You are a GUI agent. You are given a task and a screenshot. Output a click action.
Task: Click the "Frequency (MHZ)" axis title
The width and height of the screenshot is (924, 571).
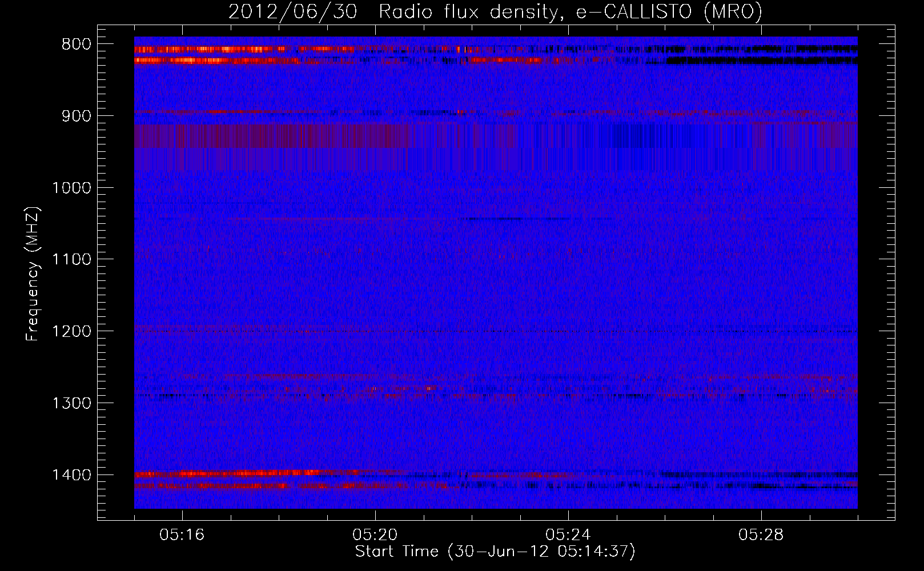point(33,274)
